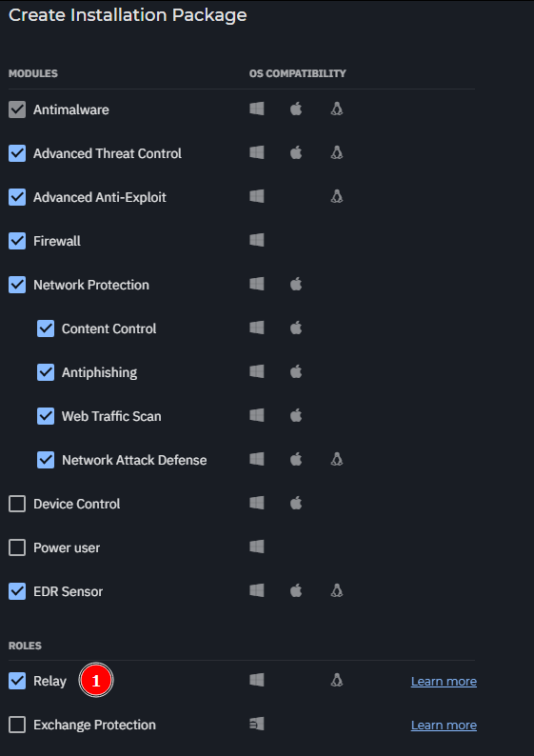Click the red numbered marker beside Relay
The height and width of the screenshot is (756, 534).
tap(96, 680)
